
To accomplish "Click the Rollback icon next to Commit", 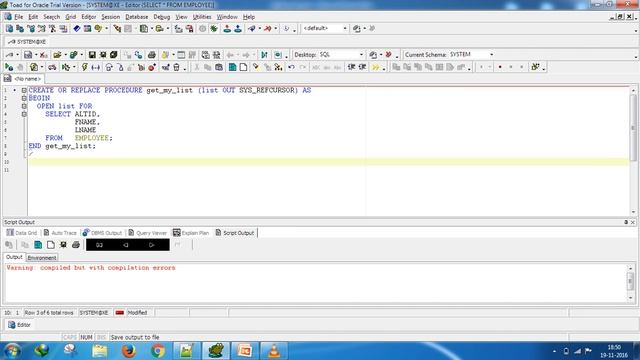I will coord(238,29).
